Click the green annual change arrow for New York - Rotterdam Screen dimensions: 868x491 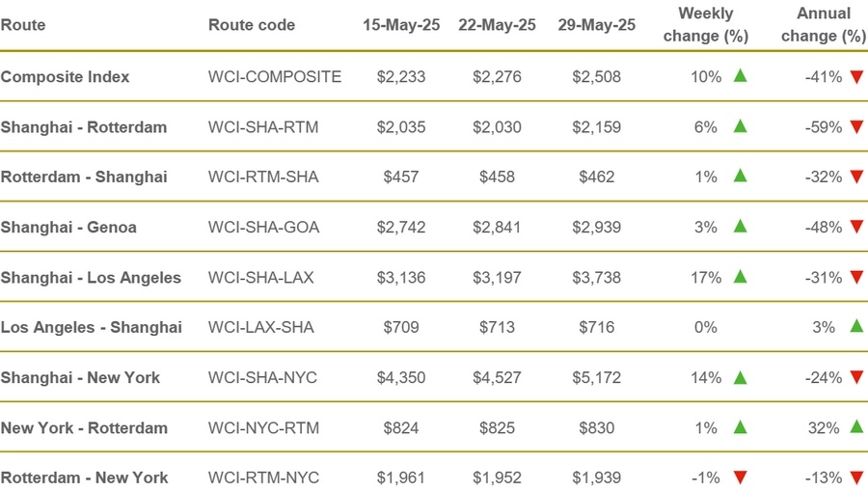pyautogui.click(x=857, y=426)
